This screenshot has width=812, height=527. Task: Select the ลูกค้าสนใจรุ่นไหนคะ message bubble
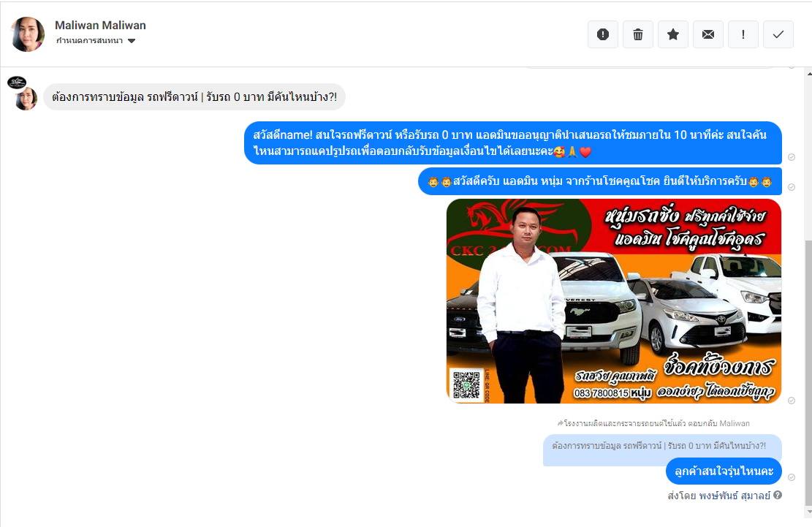pos(724,471)
